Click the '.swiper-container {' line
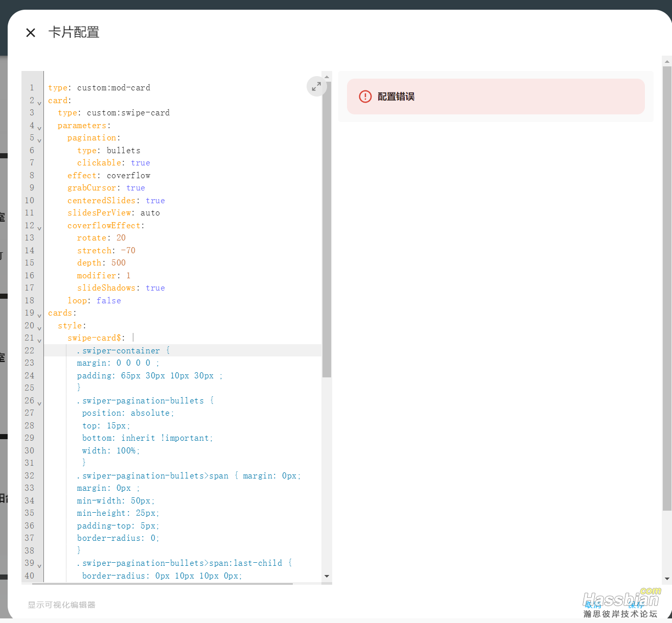Screen dimensions: 672x623 123,351
